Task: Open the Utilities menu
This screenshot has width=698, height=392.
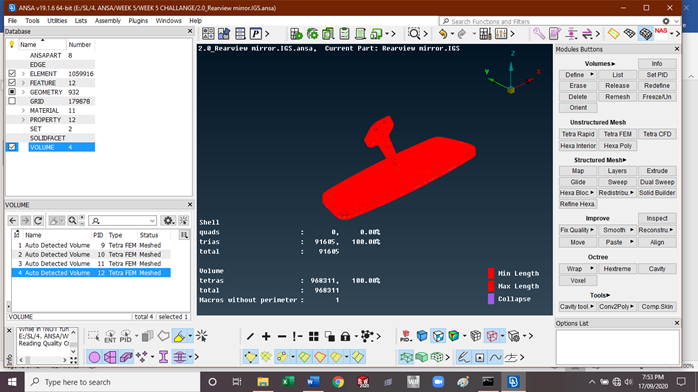Action: click(x=57, y=21)
